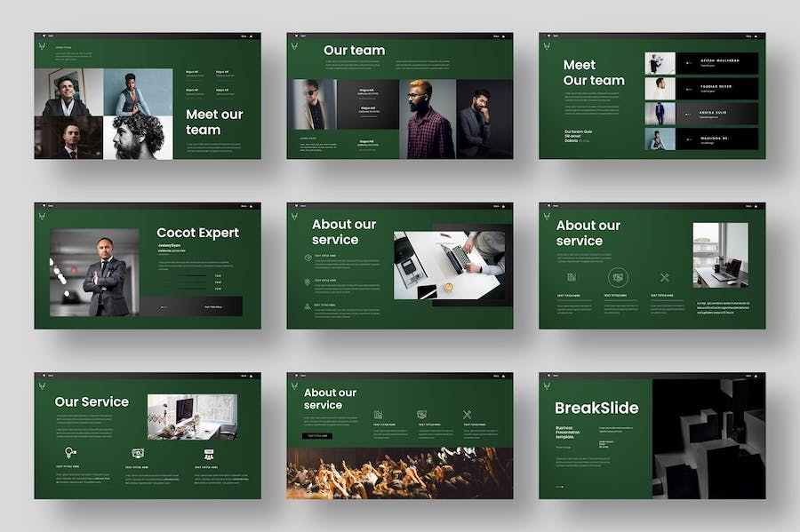Click the team people icon on Our Service slide
The height and width of the screenshot is (532, 800).
tap(209, 453)
